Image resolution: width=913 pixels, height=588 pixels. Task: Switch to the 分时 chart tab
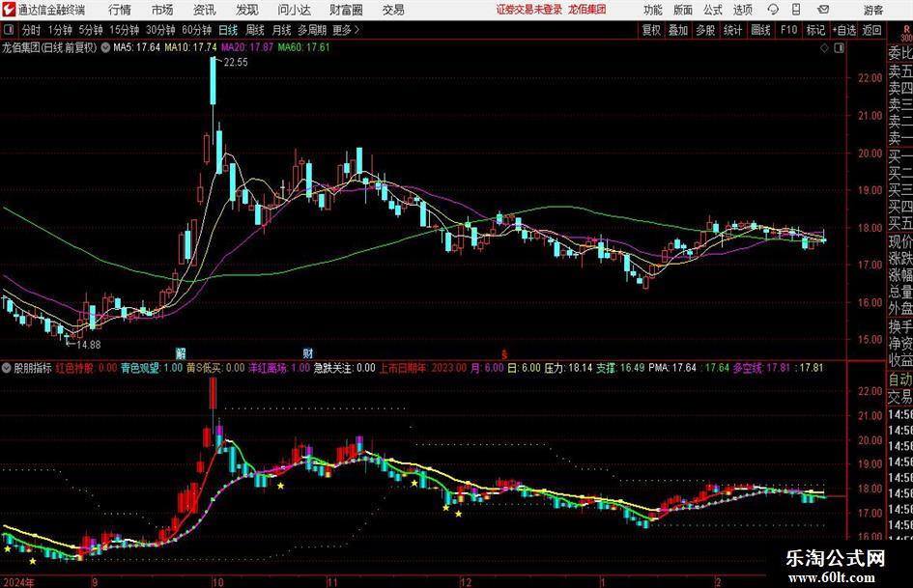pos(31,30)
